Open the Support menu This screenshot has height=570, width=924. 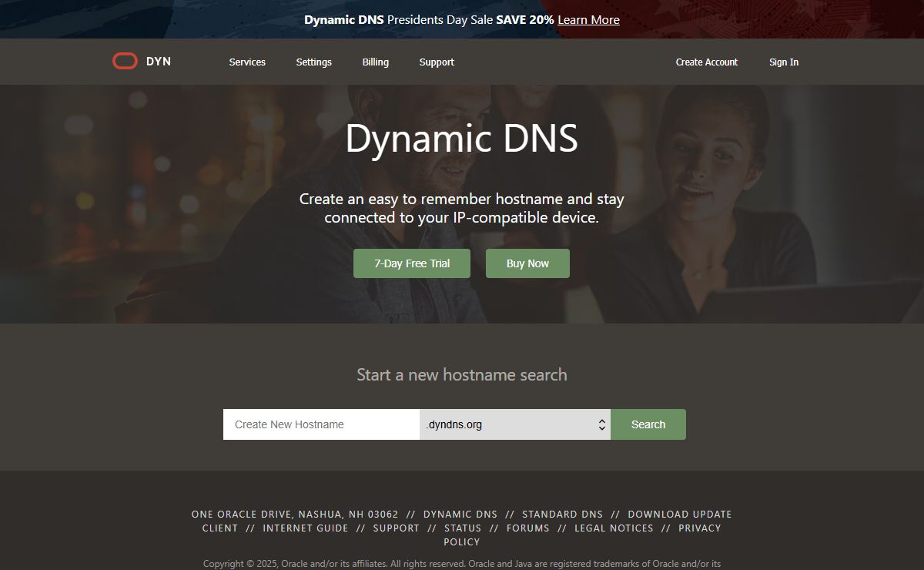[437, 62]
